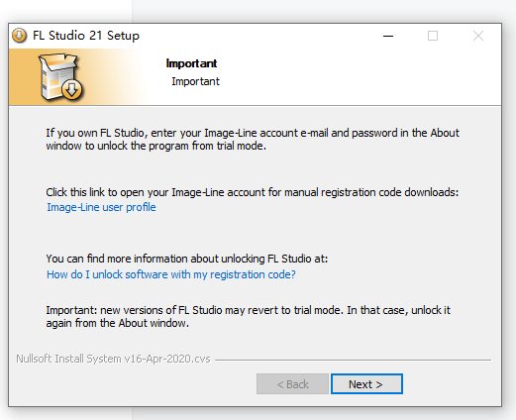
Task: Click the orange gradient header banner
Action: (79, 77)
